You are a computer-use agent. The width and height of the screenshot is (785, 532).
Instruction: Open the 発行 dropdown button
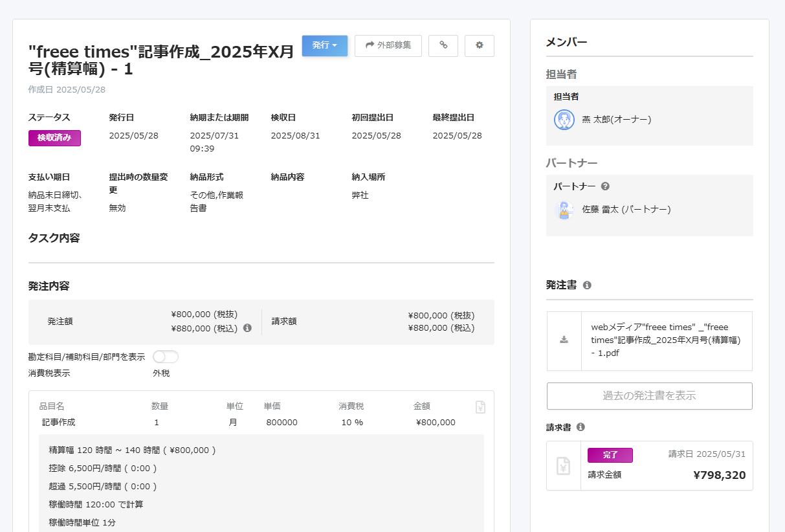pos(325,45)
